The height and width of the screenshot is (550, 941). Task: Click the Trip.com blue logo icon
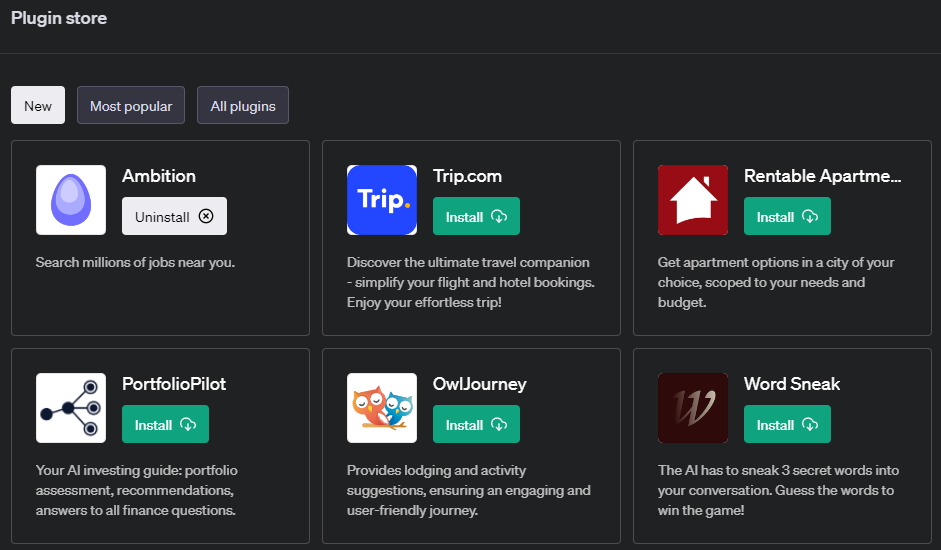(x=382, y=200)
